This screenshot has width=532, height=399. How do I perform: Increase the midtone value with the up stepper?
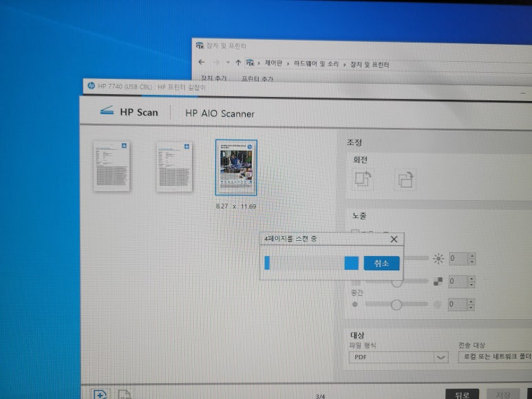(x=471, y=301)
